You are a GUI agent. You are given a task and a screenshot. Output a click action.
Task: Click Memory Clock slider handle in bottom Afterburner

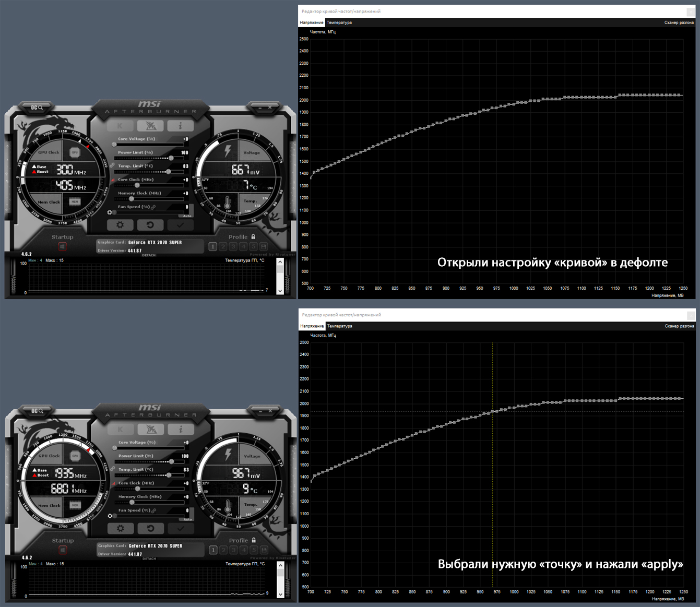pos(132,503)
